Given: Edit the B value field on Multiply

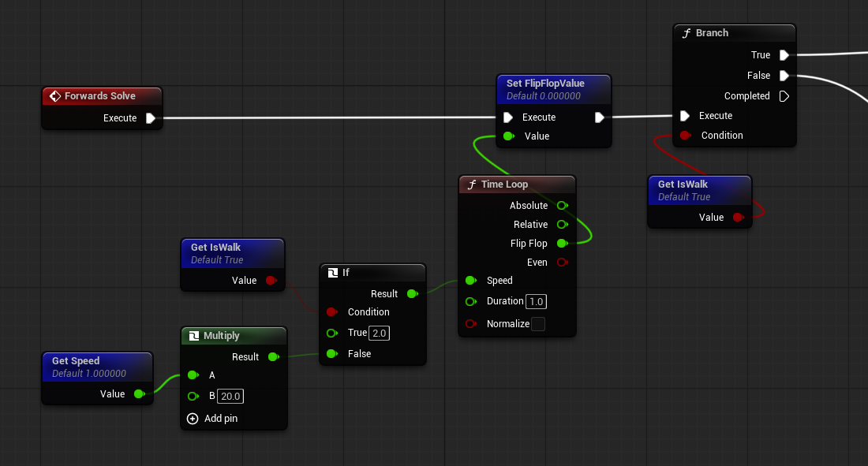Looking at the screenshot, I should point(230,397).
